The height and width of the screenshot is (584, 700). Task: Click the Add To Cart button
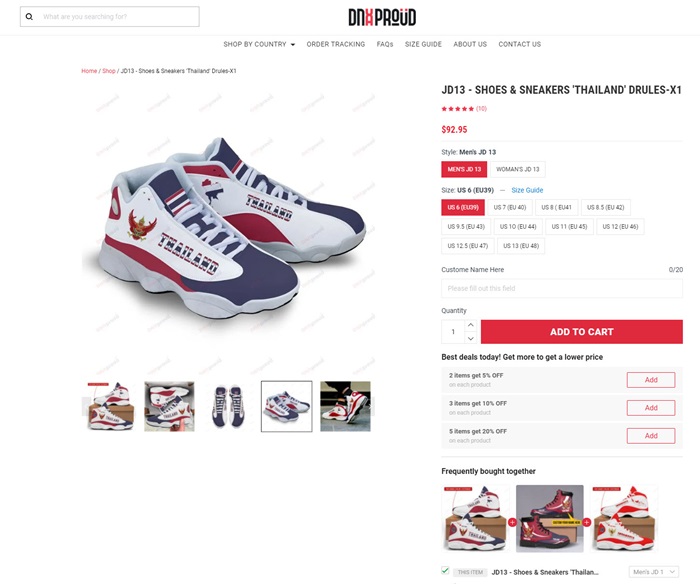click(x=582, y=332)
